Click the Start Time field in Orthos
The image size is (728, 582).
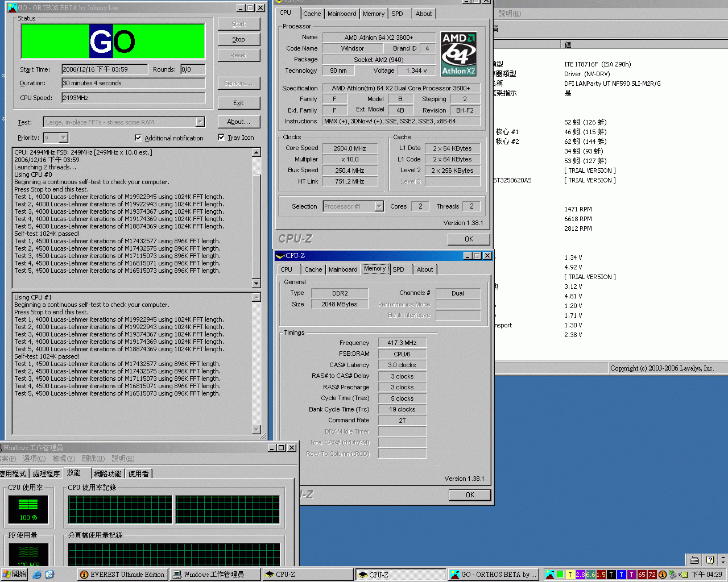click(105, 69)
